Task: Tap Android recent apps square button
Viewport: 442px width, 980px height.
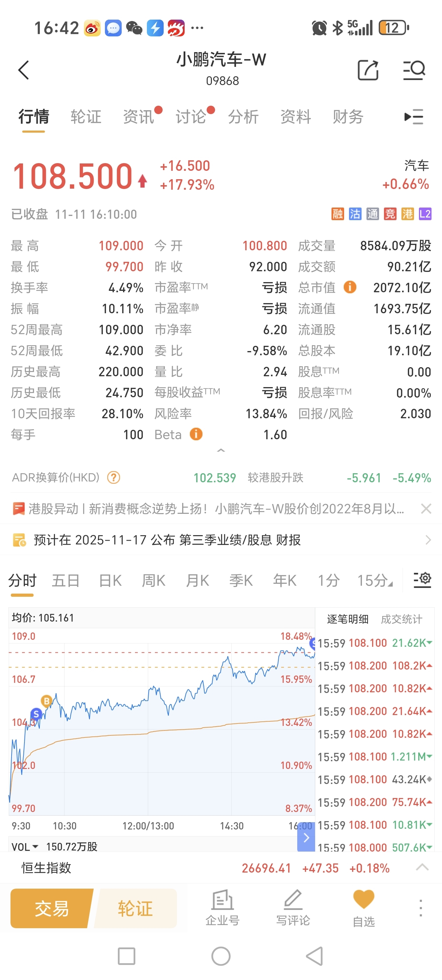Action: [127, 956]
